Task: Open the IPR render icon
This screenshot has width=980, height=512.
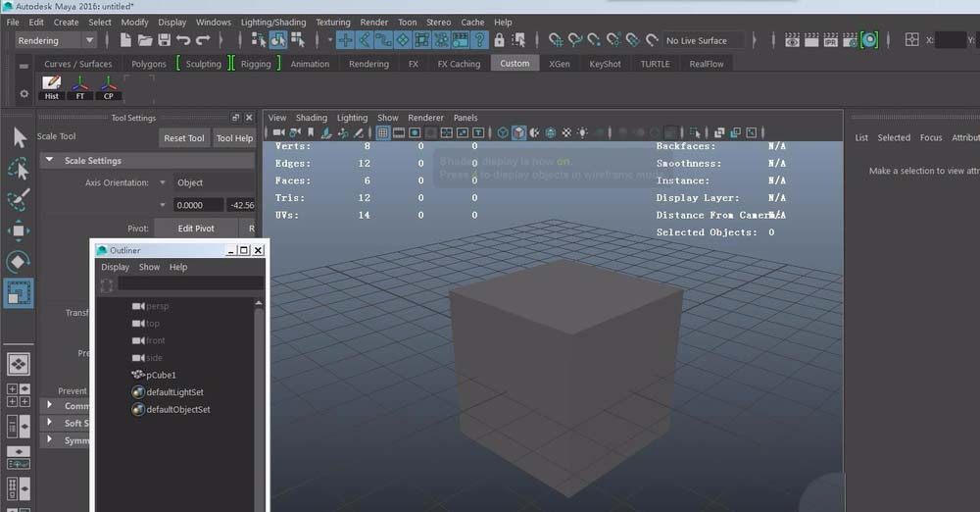Action: coord(829,40)
